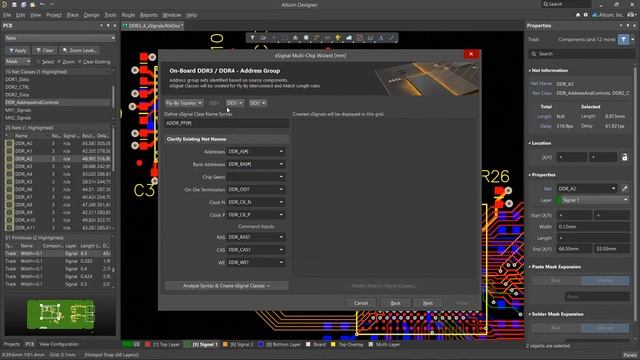Click the keepout icon in Active Bar
The width and height of the screenshot is (640, 360).
click(360, 38)
